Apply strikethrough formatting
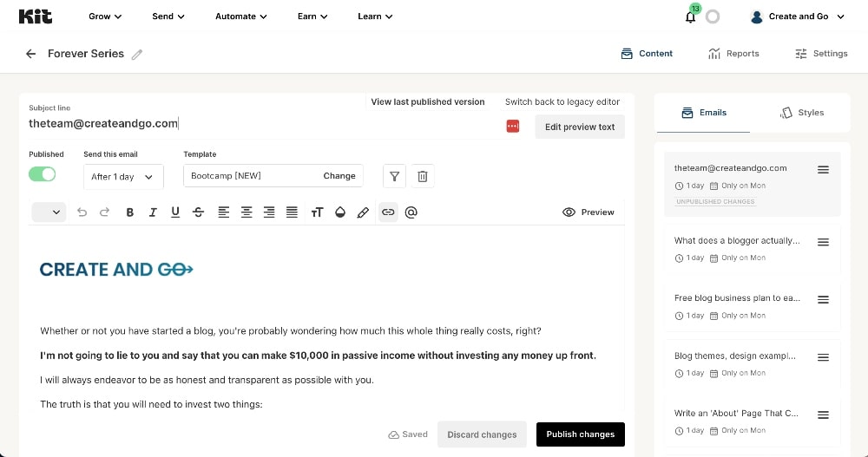The height and width of the screenshot is (457, 868). tap(199, 212)
